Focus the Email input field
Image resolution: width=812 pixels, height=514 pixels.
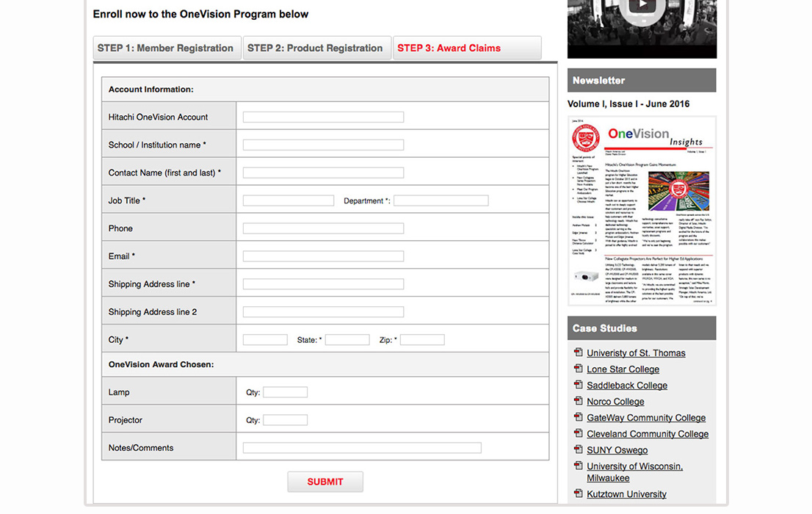323,256
